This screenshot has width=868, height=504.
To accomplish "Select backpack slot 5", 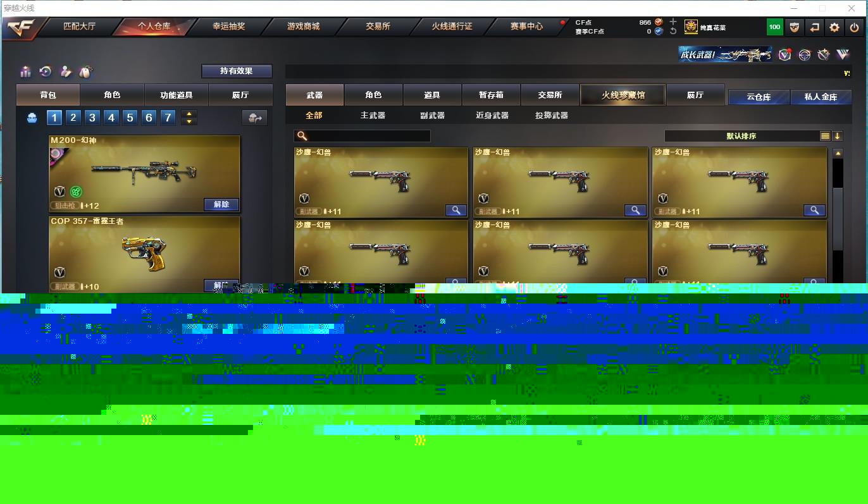I will (130, 118).
